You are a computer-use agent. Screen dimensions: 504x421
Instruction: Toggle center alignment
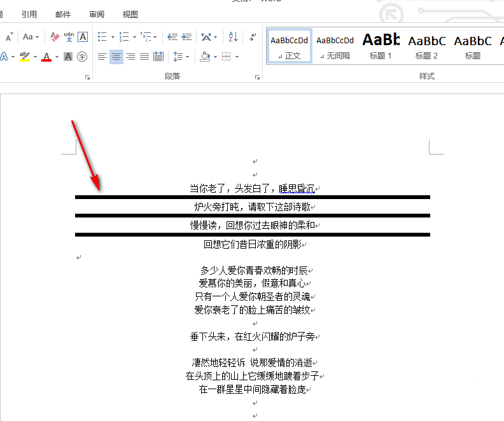click(116, 57)
